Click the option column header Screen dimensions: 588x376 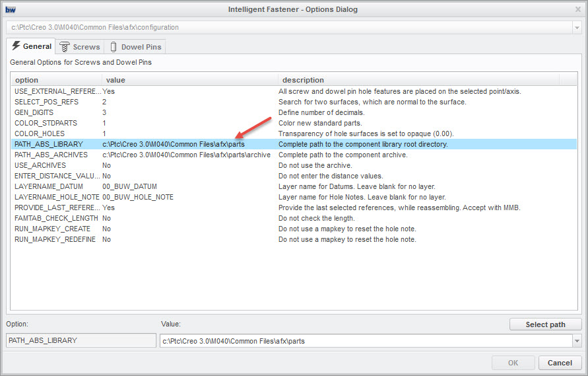coord(56,80)
